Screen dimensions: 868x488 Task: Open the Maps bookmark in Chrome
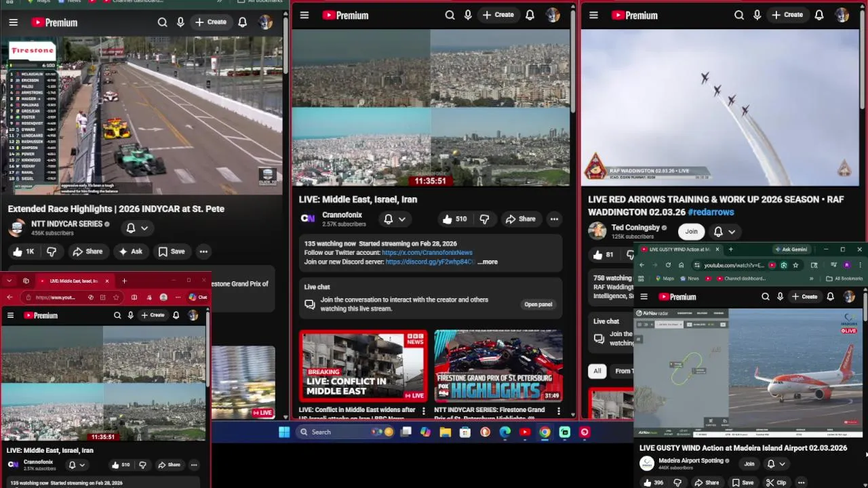pos(664,279)
